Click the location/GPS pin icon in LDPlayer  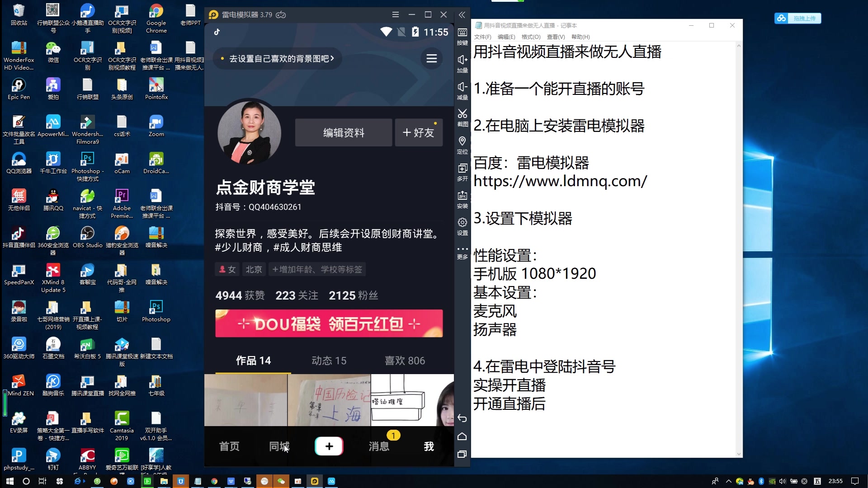pos(462,141)
